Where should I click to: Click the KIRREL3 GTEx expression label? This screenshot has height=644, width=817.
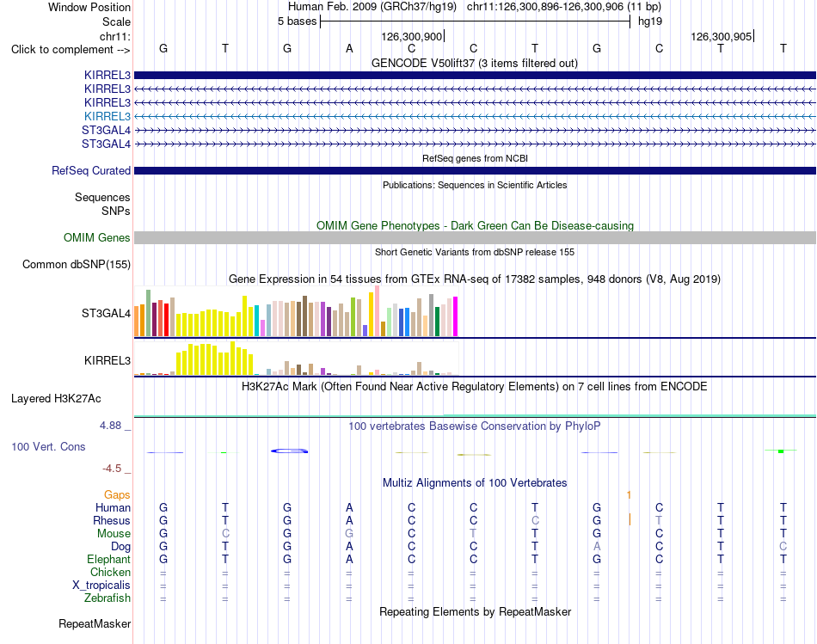pyautogui.click(x=107, y=360)
